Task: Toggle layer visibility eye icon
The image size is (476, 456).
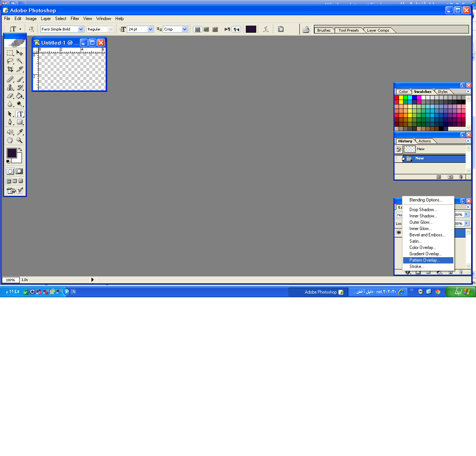Action: pos(399,233)
